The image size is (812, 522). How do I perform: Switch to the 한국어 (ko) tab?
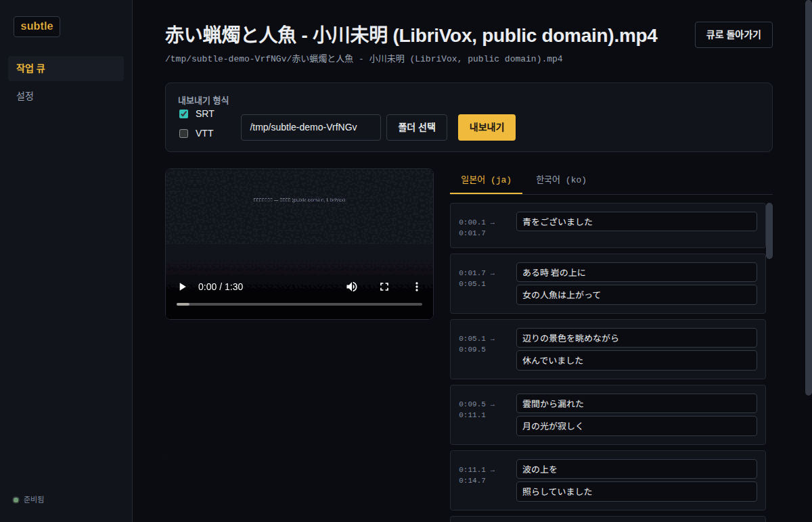point(561,180)
